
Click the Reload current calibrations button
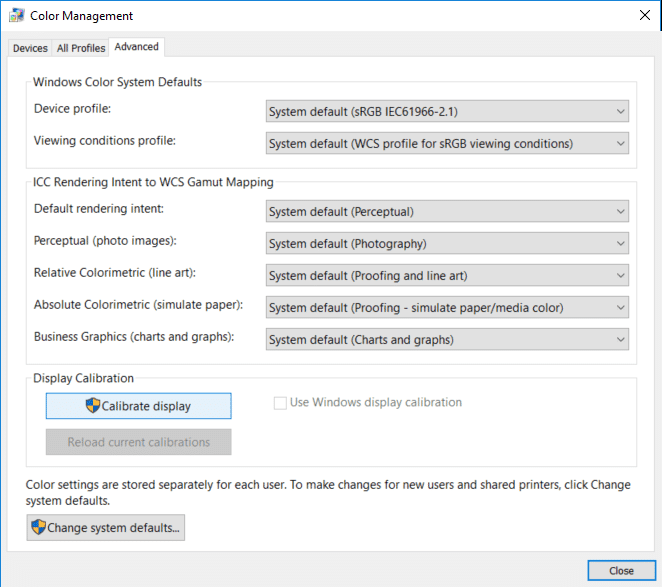138,442
